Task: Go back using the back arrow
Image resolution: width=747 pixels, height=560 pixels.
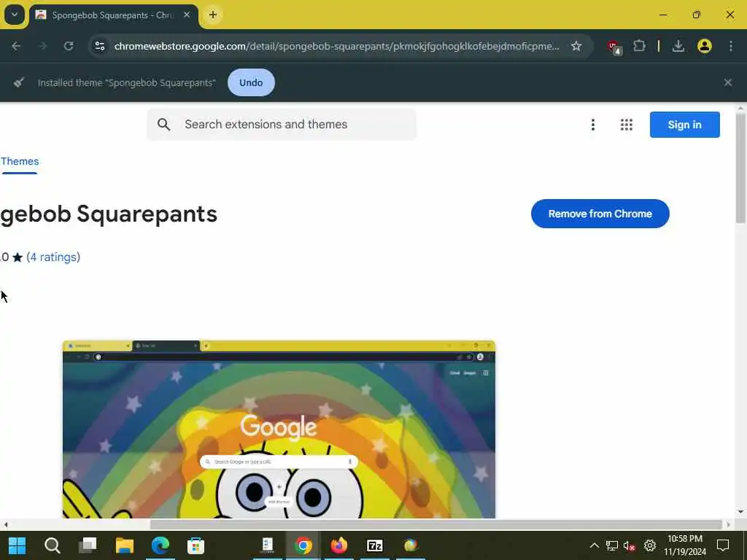Action: tap(16, 46)
